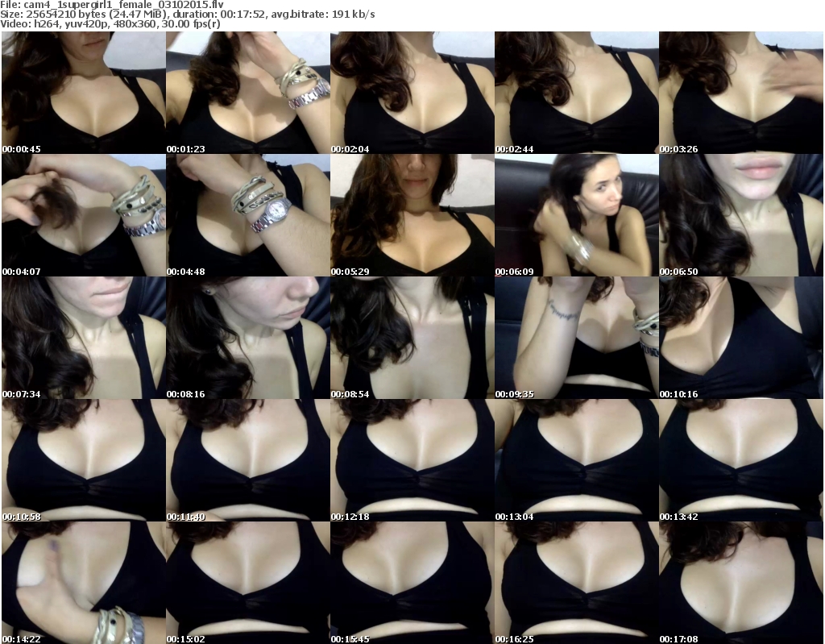Screen dimensions: 825x644
Task: Open the frame stamped 00:02:44
Action: pos(577,93)
